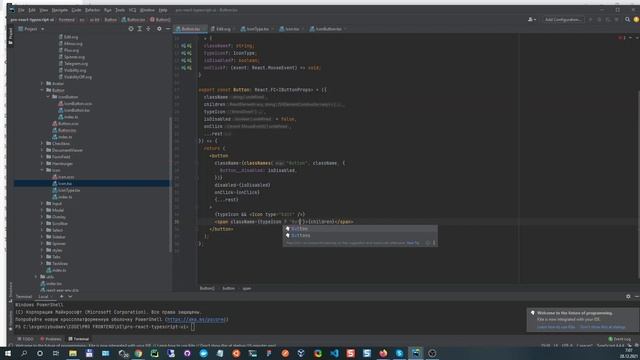Open the Navigate menu
This screenshot has height=360, width=640.
[x=60, y=10]
